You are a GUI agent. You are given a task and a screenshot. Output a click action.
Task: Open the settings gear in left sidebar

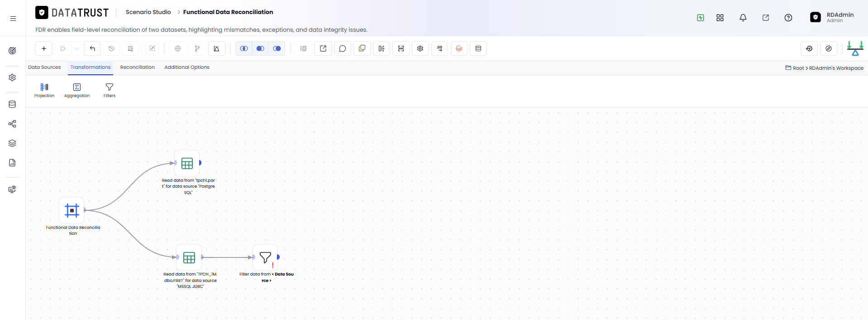(x=13, y=78)
